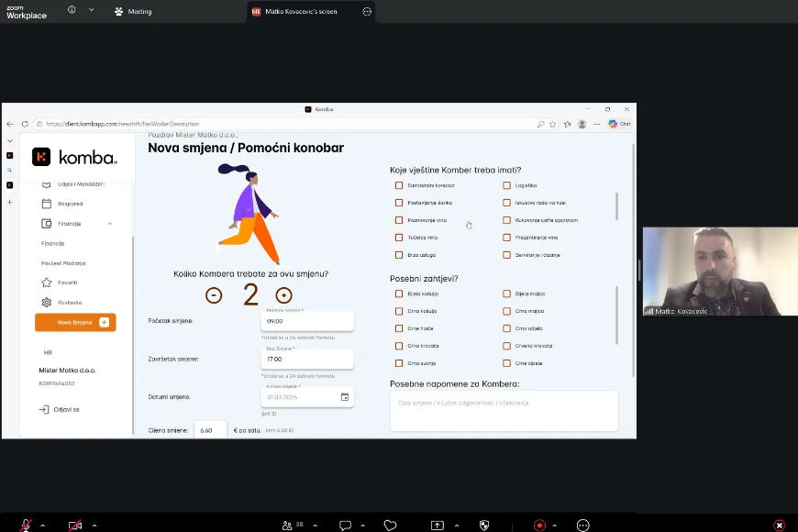798x532 pixels.
Task: Expand Zoom audio options arrow beside microphone
Action: tap(44, 526)
